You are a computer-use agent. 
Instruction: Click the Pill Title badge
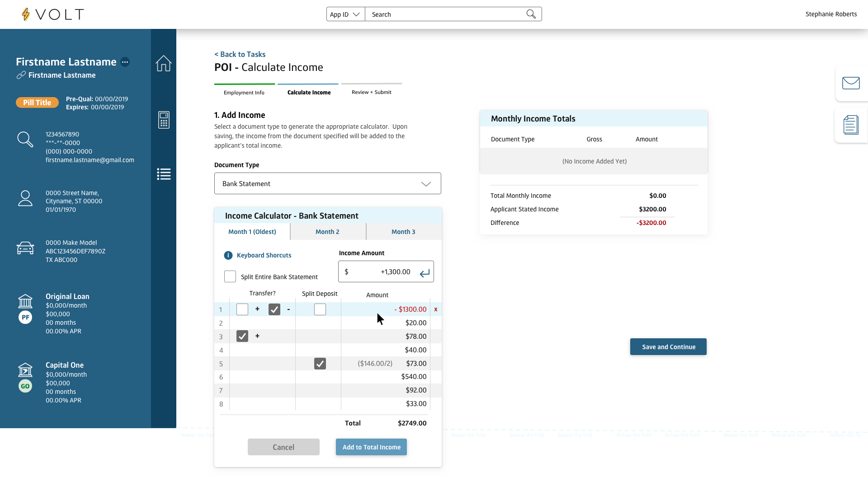pos(38,103)
